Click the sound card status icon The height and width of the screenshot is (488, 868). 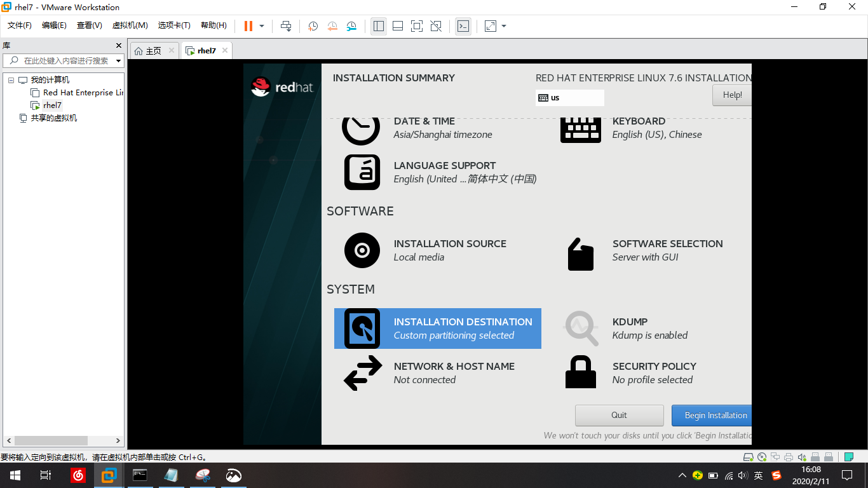pyautogui.click(x=802, y=457)
